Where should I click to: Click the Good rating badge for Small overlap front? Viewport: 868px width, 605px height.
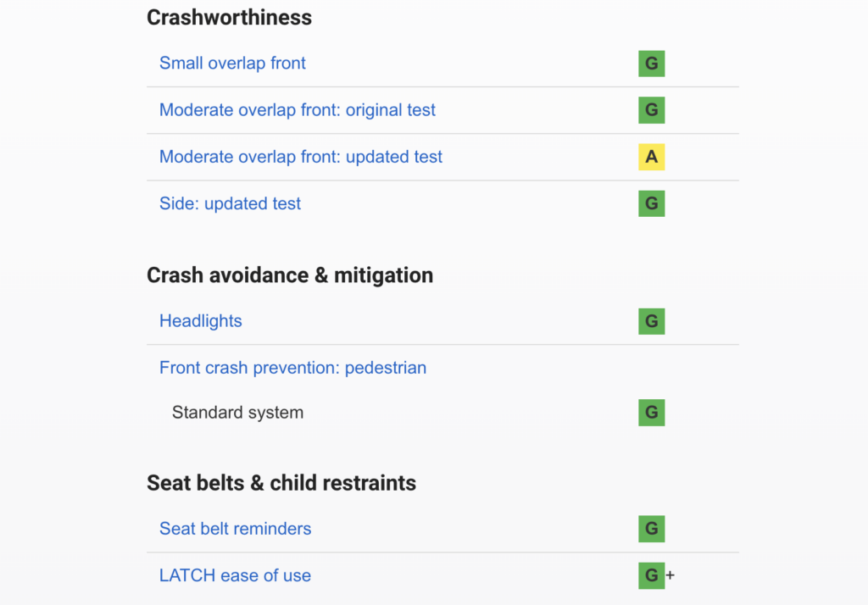(651, 64)
